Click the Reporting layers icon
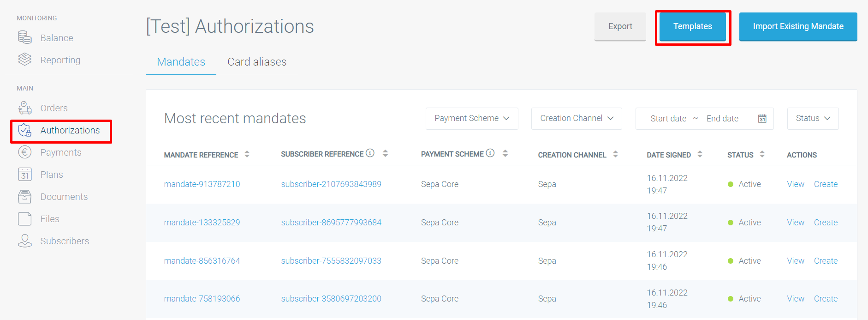The width and height of the screenshot is (868, 320). point(25,60)
